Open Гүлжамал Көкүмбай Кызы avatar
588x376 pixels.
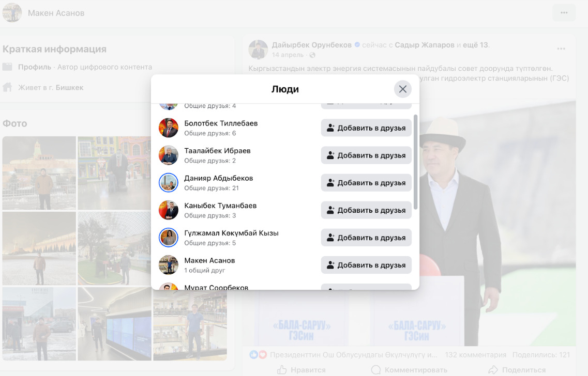[169, 238]
